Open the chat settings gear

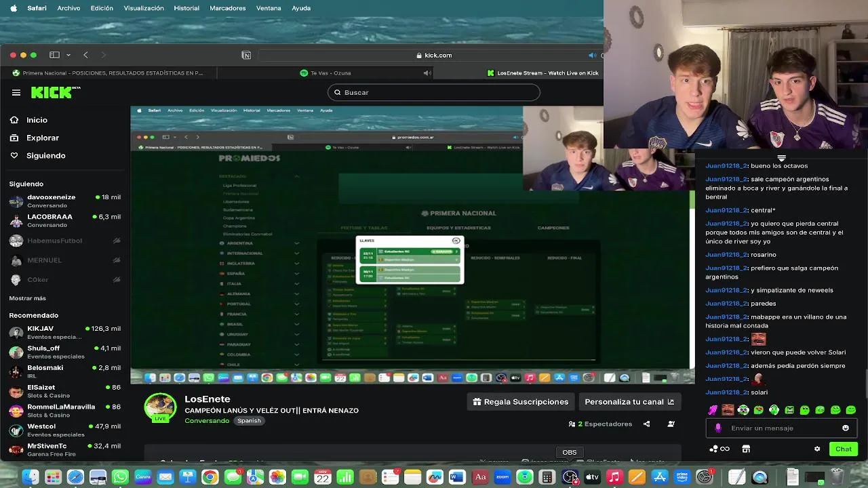(817, 449)
